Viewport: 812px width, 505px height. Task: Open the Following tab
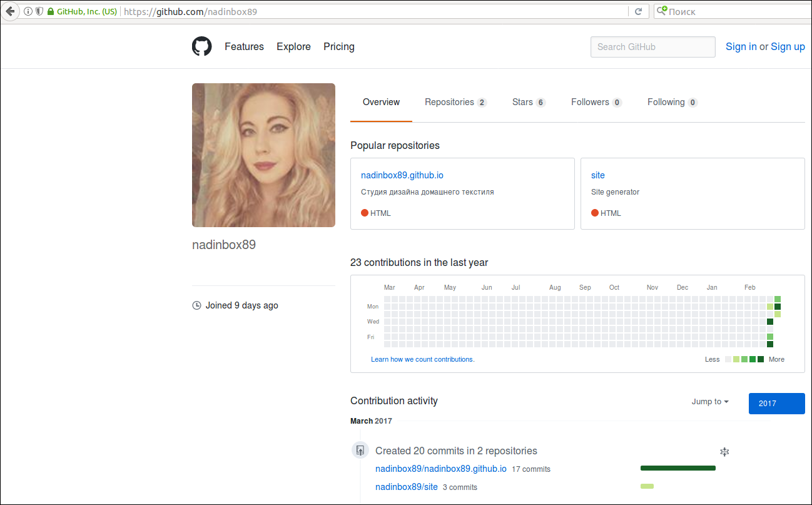tap(672, 102)
